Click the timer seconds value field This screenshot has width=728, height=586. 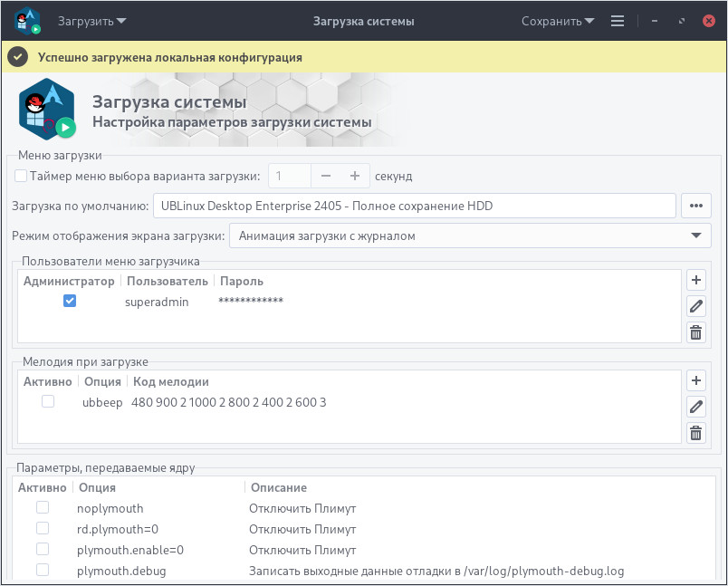pos(290,176)
